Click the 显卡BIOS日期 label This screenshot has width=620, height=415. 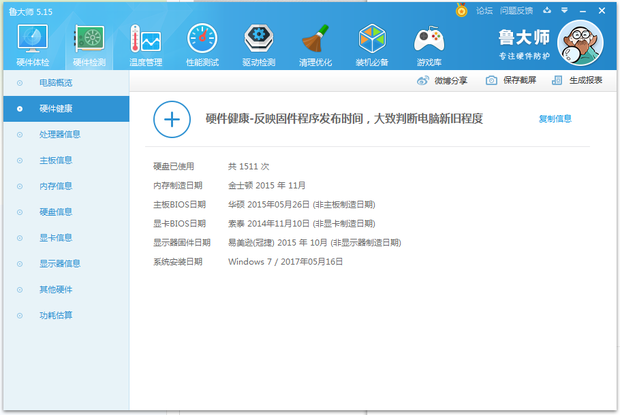coord(180,223)
